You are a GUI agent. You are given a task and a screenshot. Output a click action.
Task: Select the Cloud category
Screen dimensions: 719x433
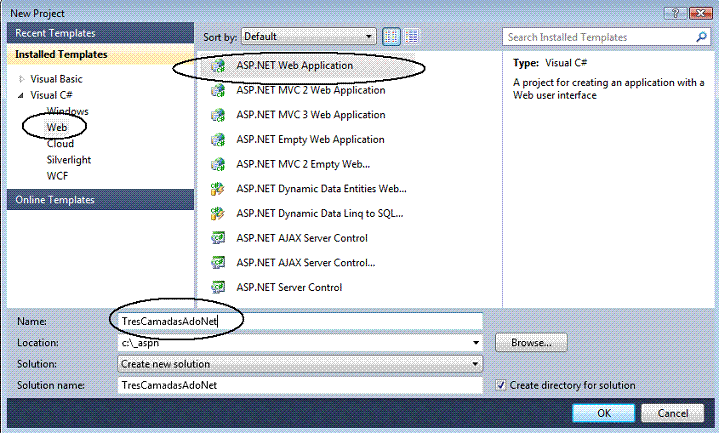(60, 144)
